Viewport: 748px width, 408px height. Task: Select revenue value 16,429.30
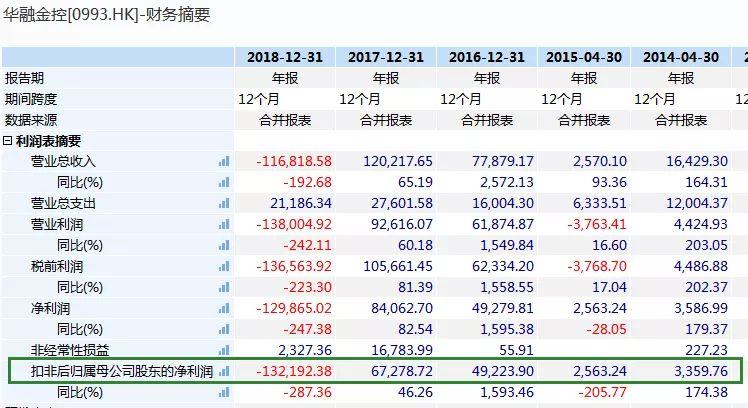point(697,161)
